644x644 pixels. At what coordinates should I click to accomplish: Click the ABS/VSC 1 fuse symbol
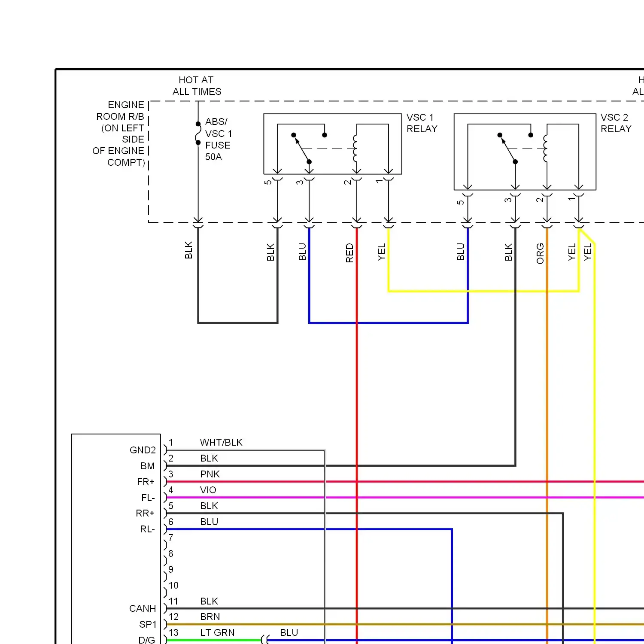(198, 133)
